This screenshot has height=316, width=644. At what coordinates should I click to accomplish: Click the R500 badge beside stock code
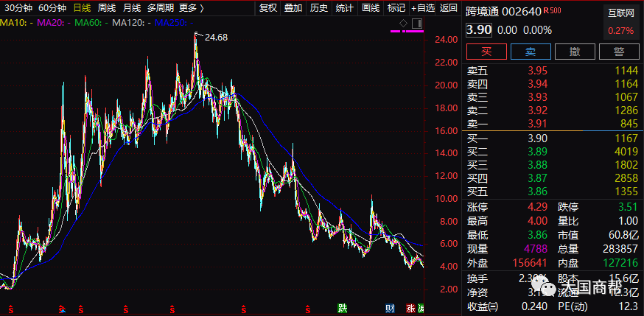pyautogui.click(x=552, y=10)
